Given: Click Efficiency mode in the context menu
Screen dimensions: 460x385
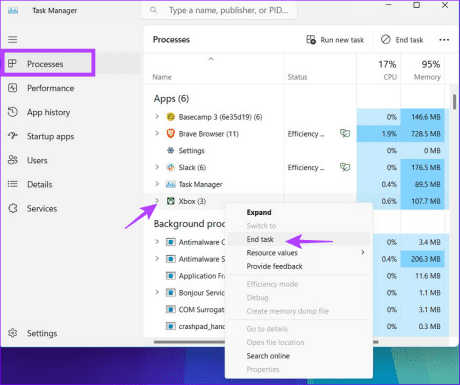Looking at the screenshot, I should [x=299, y=284].
